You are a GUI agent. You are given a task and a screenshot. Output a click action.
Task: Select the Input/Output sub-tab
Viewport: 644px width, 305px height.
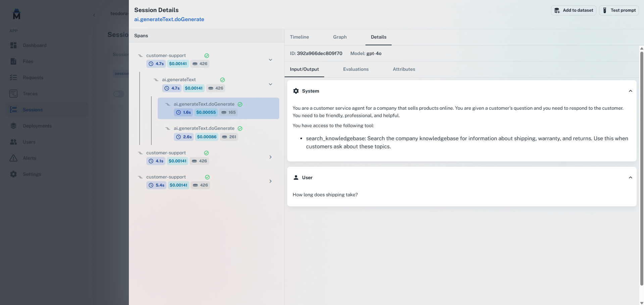coord(304,69)
